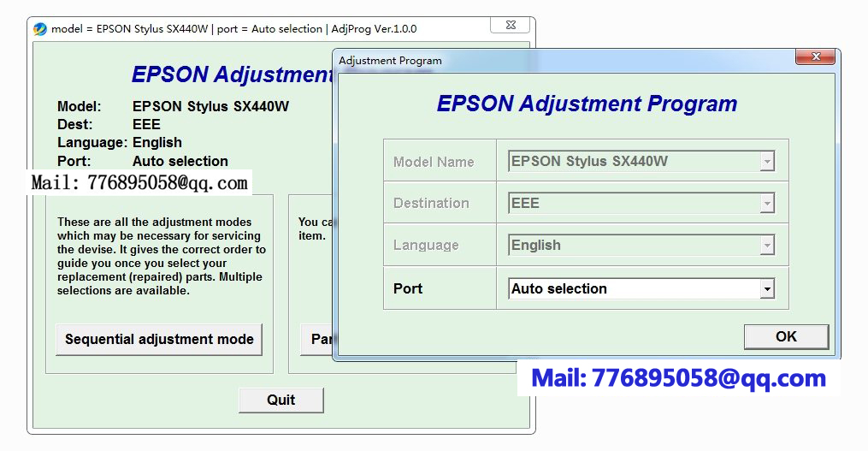Open the Port dropdown arrow
Screen dimensions: 868x451
(767, 288)
